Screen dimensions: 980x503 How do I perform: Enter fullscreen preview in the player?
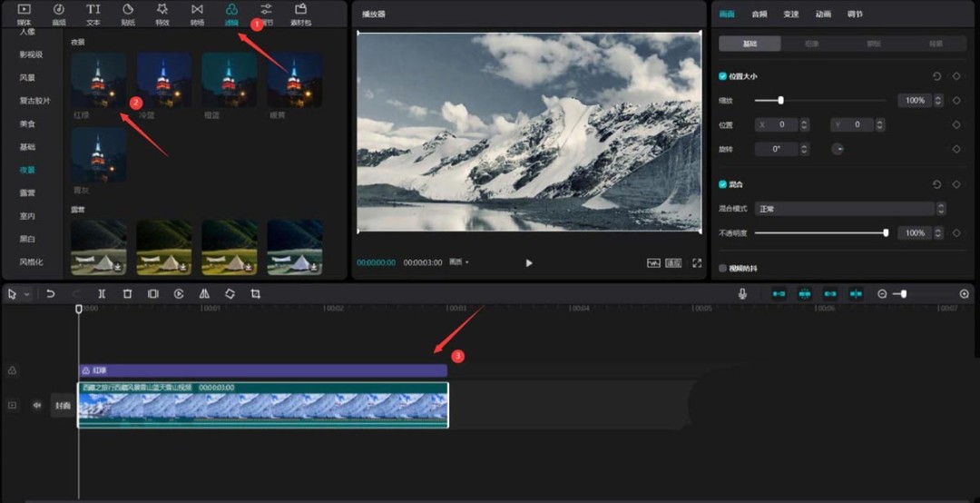pyautogui.click(x=697, y=262)
